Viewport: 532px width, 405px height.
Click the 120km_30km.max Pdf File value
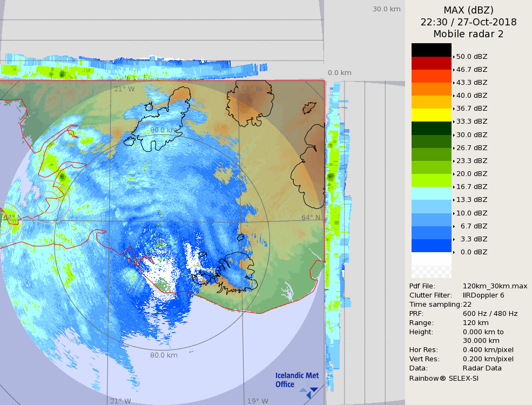point(495,286)
